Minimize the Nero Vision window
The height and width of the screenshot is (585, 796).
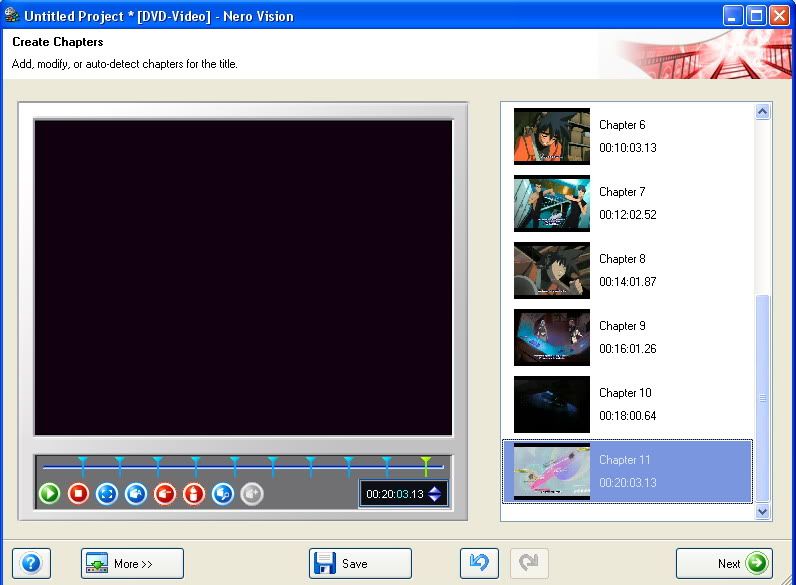[x=732, y=16]
